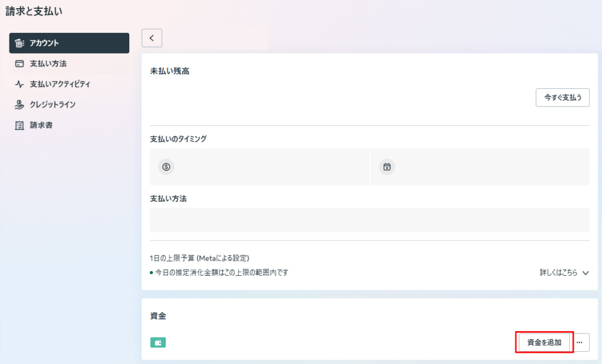The width and height of the screenshot is (602, 364).
Task: Switch to 支払い方法 in the sidebar
Action: point(52,64)
